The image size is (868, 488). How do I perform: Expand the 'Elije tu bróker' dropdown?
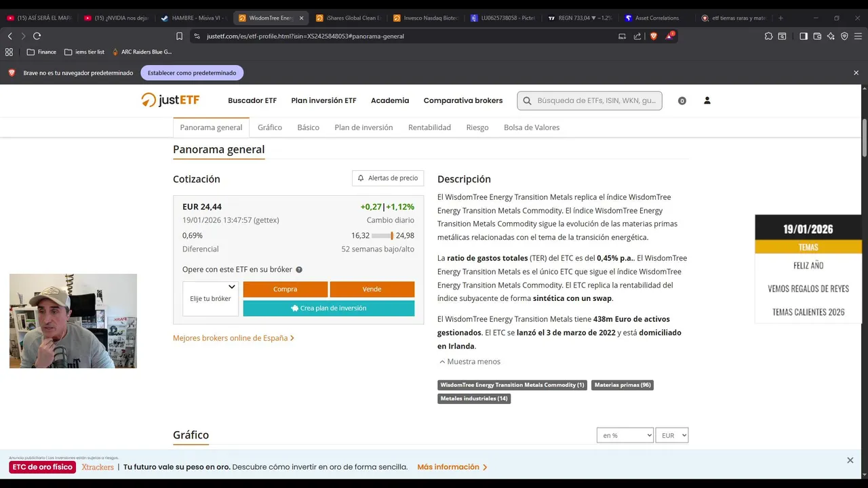(210, 298)
